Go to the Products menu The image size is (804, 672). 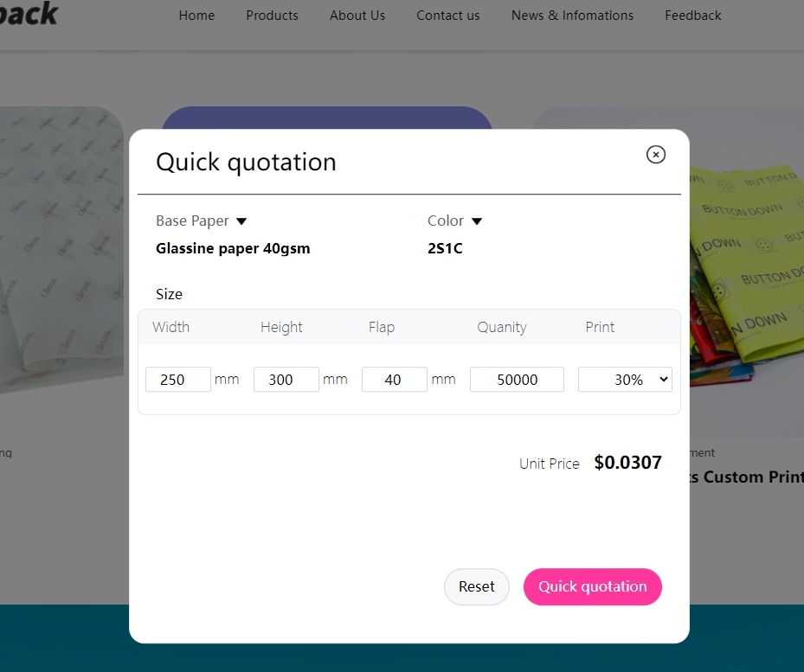272,16
